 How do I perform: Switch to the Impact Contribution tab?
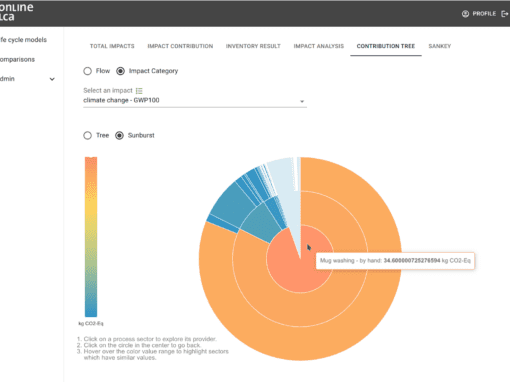click(x=180, y=46)
